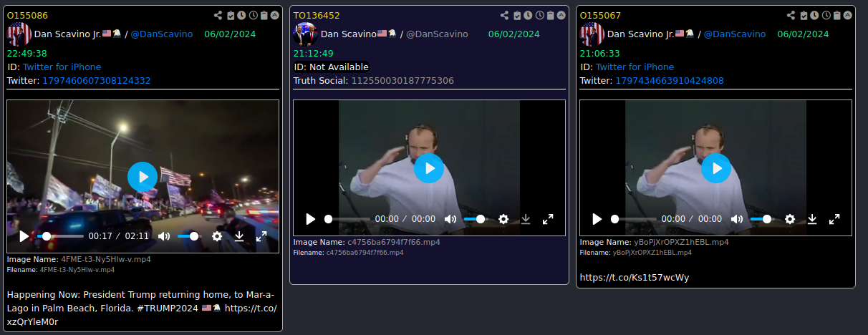Click image name c4756ba6794f7f66.mp4
The width and height of the screenshot is (868, 335).
pyautogui.click(x=394, y=243)
